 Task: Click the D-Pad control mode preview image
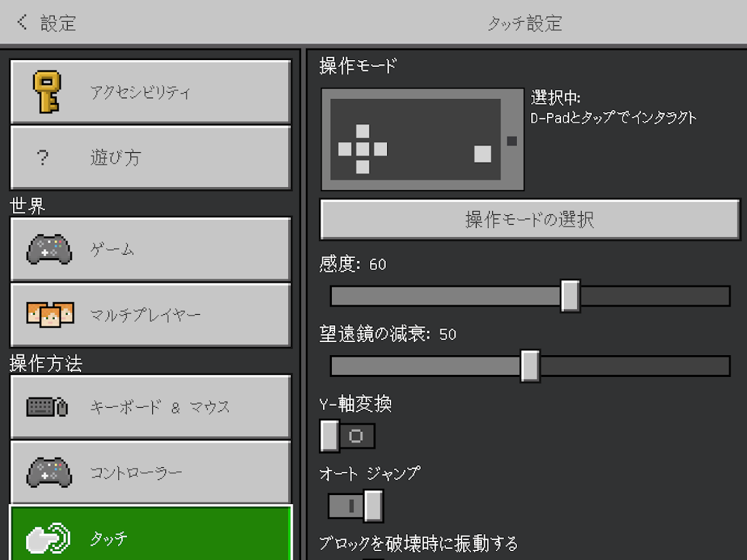point(422,139)
